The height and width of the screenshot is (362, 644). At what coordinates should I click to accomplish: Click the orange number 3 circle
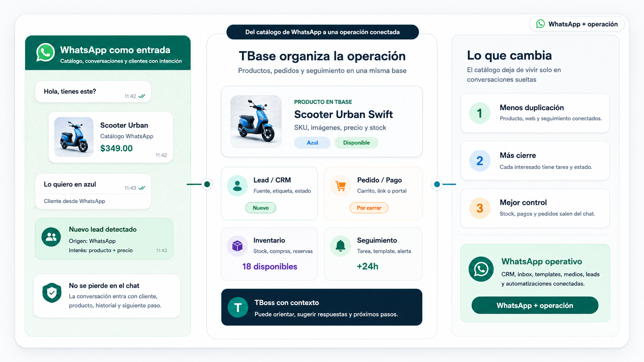click(x=480, y=208)
